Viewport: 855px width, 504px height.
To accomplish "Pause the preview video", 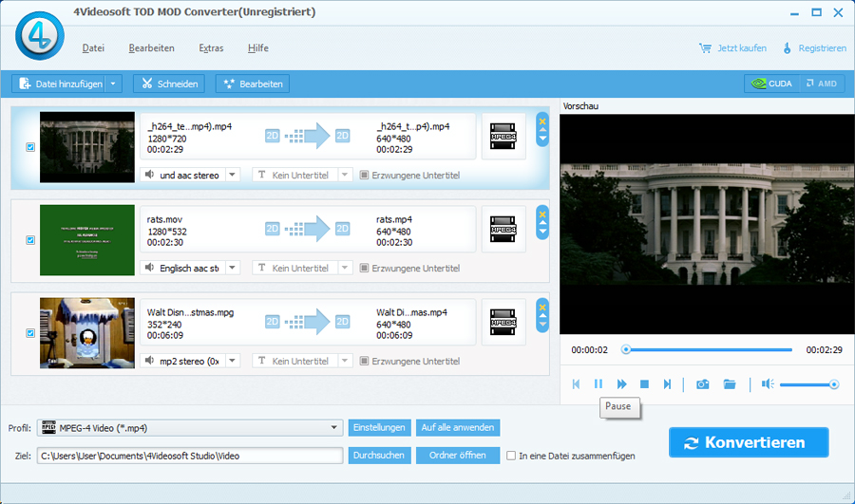I will pyautogui.click(x=598, y=384).
